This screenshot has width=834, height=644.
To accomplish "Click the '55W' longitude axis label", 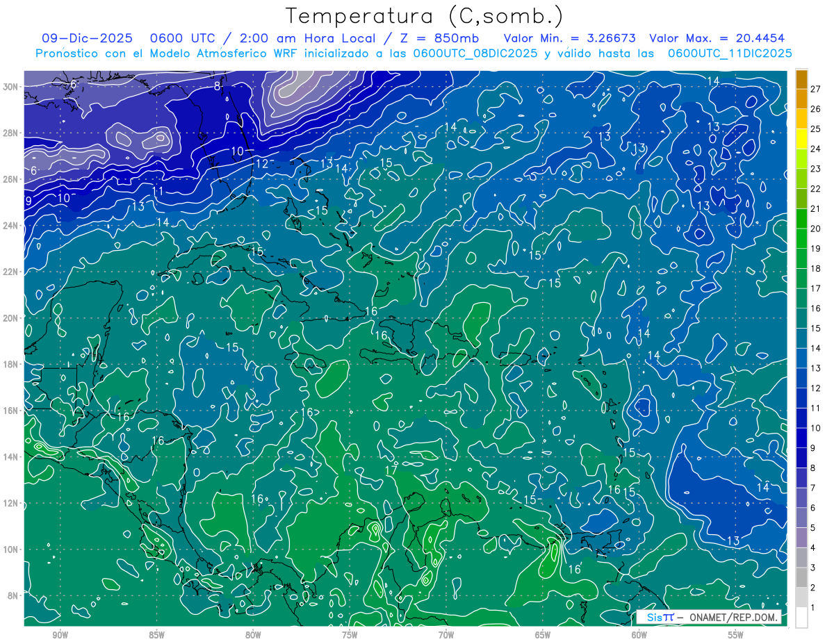I will [x=736, y=635].
